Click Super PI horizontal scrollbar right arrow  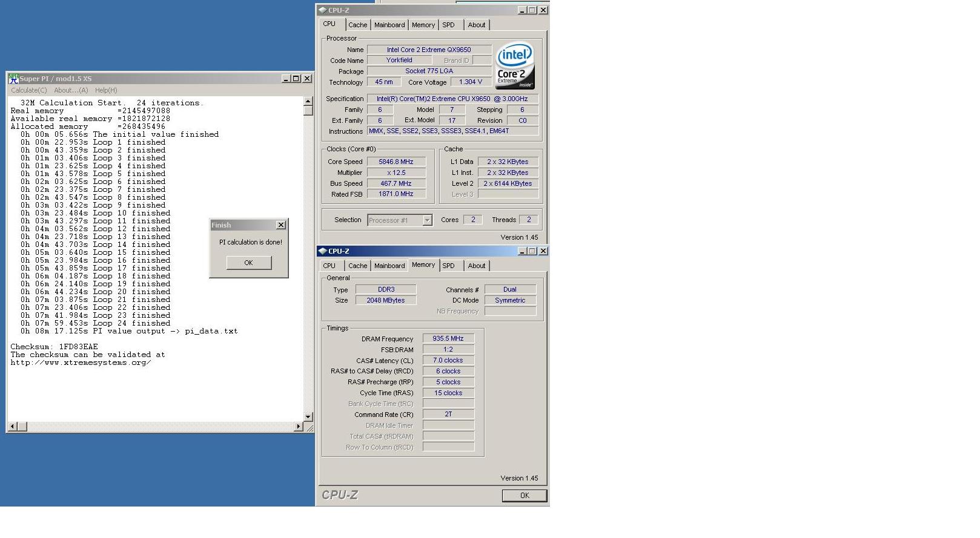[x=298, y=427]
